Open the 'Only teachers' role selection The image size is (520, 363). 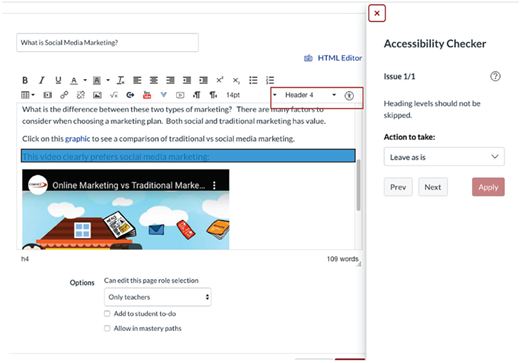click(158, 297)
